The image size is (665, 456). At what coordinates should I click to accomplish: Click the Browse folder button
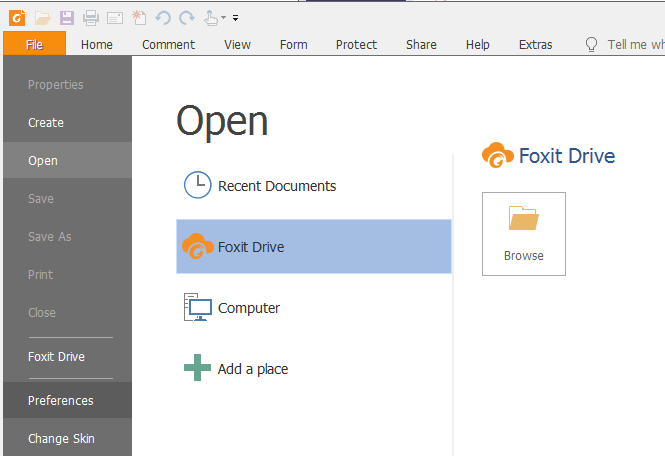tap(523, 233)
